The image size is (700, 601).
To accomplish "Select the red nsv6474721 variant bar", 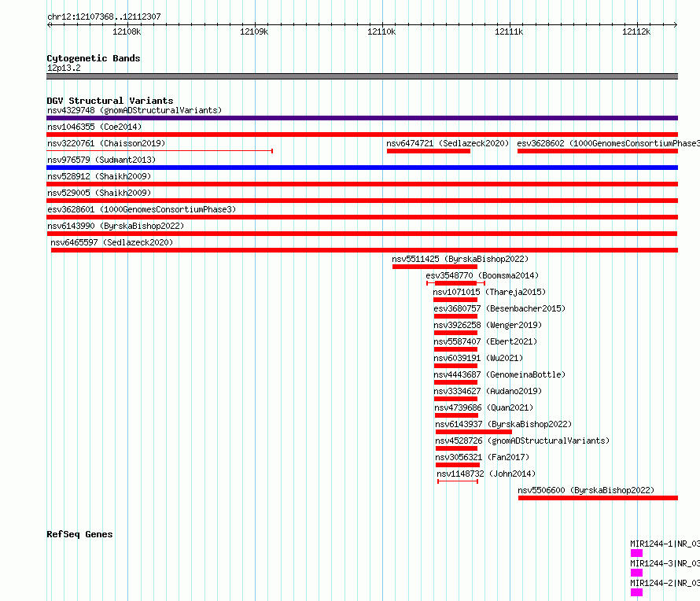I will pyautogui.click(x=429, y=151).
